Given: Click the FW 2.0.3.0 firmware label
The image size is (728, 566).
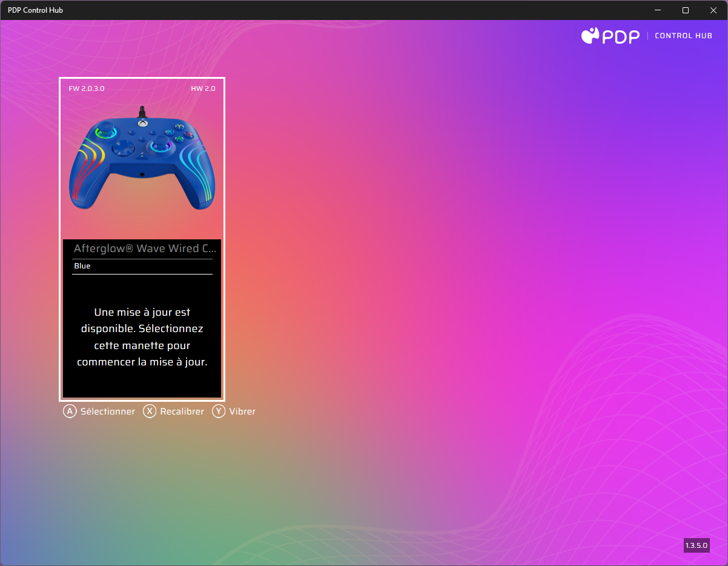Looking at the screenshot, I should [x=87, y=88].
